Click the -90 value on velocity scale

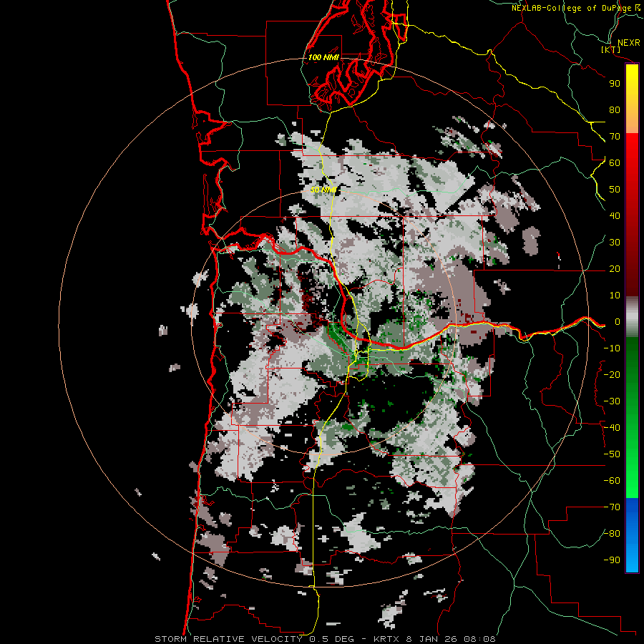(612, 560)
